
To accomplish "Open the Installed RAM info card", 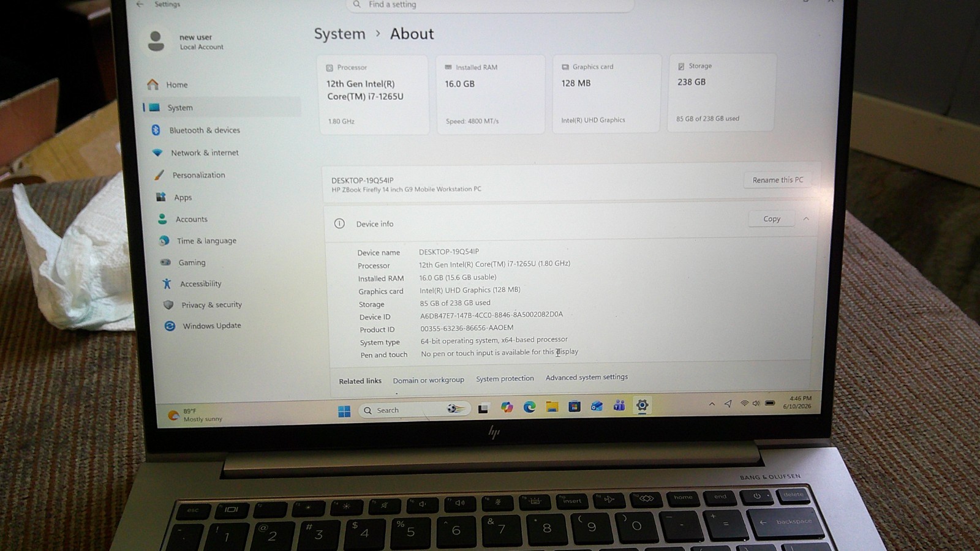I will 490,94.
